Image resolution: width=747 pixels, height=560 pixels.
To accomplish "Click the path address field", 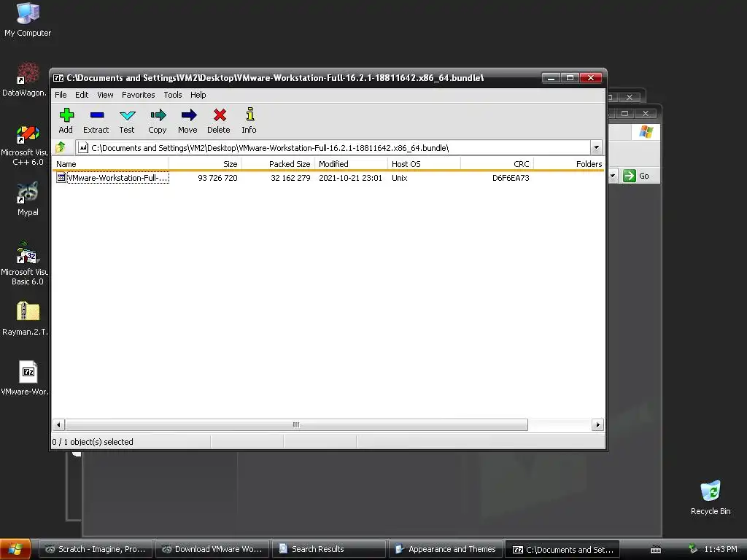I will point(333,147).
